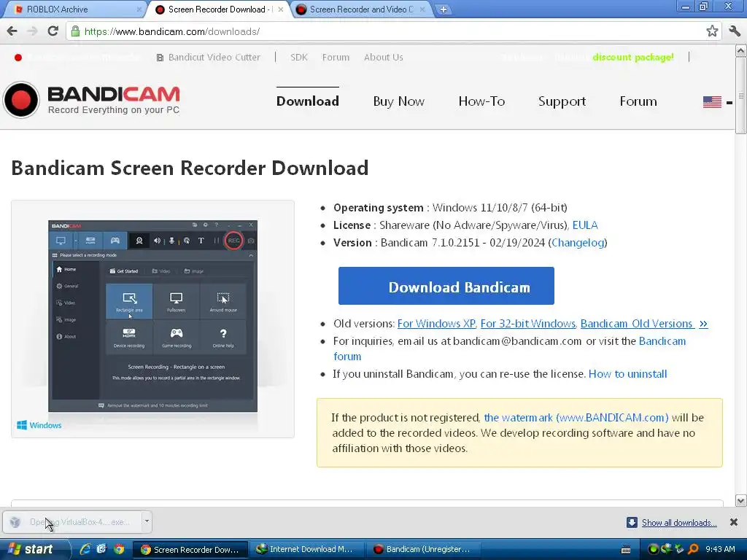This screenshot has height=560, width=747.
Task: Click the page scrollbar down arrow
Action: tap(741, 500)
